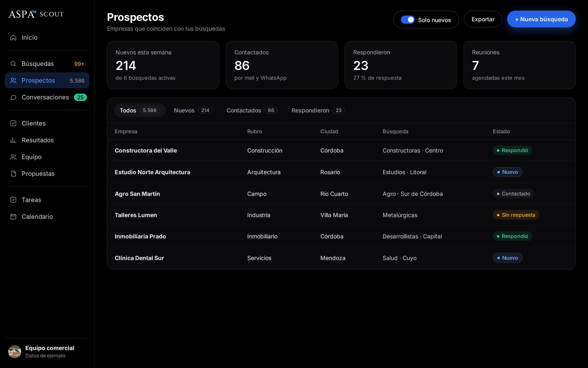Click the Equipo comercial avatar
This screenshot has height=368, width=588.
coord(15,352)
